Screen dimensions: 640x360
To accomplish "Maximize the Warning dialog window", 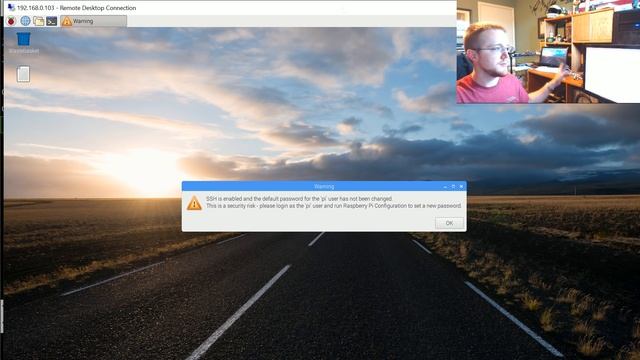I will pos(453,187).
